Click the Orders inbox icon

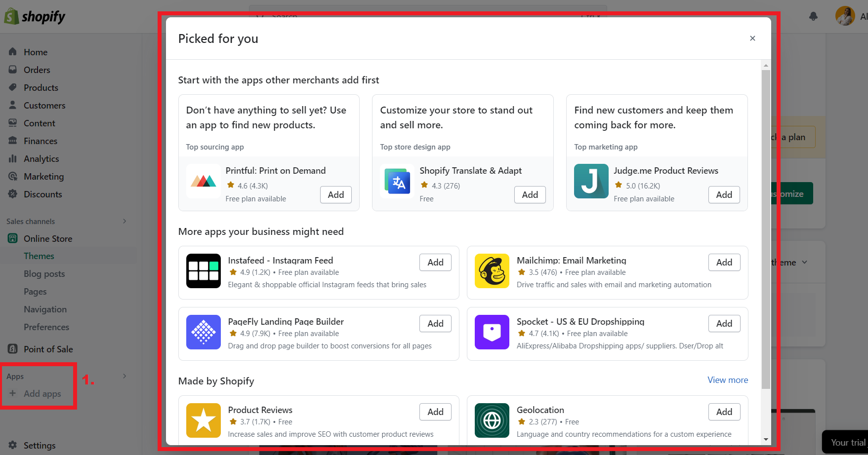pos(13,70)
